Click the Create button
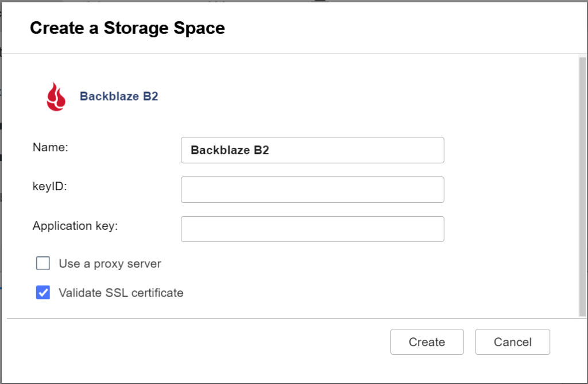The image size is (588, 384). [427, 342]
